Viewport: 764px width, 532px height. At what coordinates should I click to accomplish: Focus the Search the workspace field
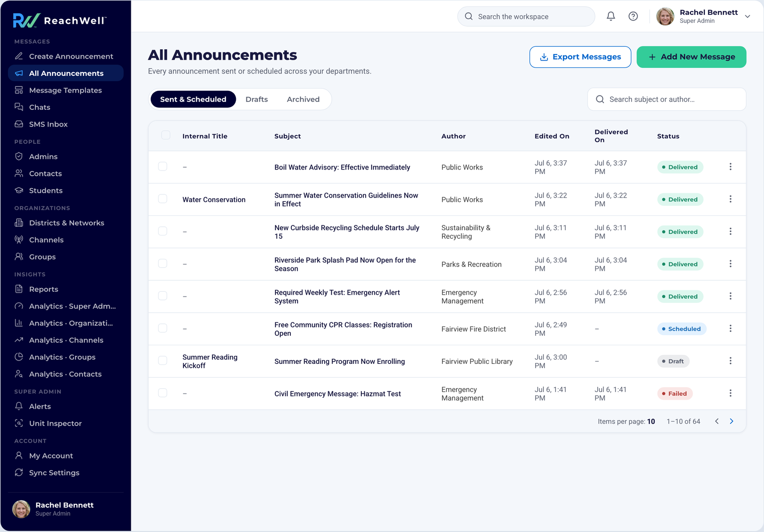526,16
